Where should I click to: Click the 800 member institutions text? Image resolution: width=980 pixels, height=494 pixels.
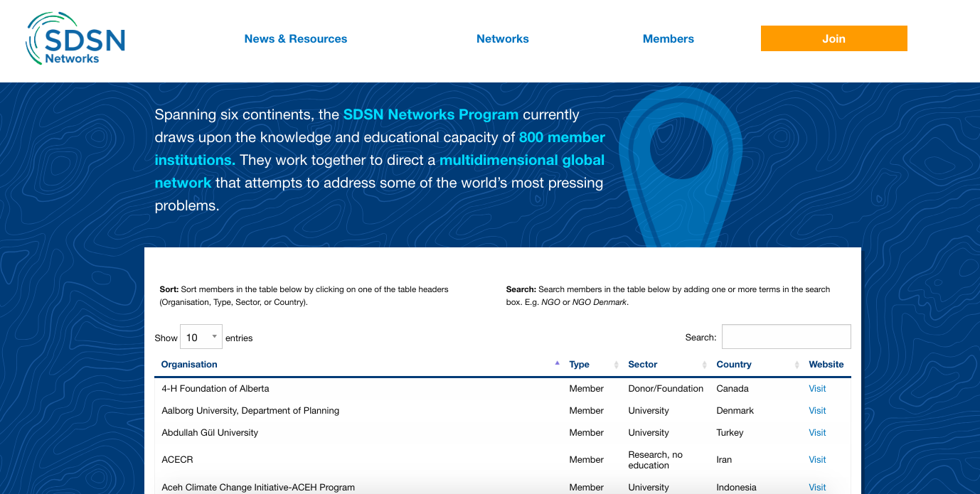[380, 149]
